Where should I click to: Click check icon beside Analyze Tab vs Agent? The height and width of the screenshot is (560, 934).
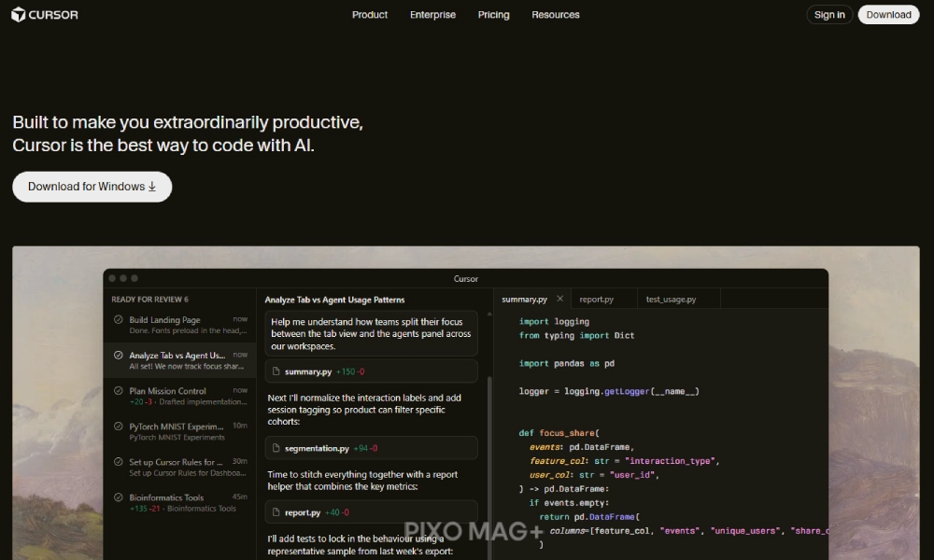click(118, 356)
